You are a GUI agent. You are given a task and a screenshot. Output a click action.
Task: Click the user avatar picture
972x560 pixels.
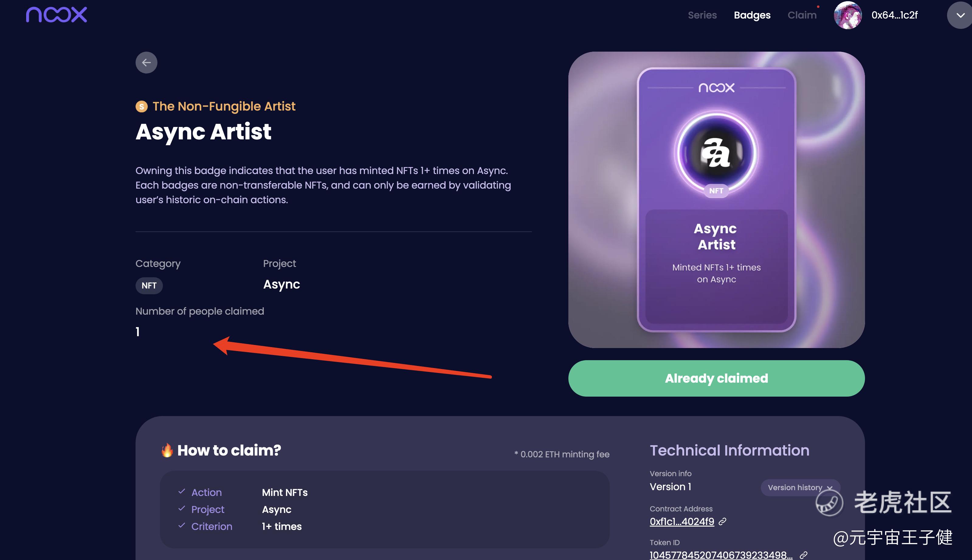(847, 15)
